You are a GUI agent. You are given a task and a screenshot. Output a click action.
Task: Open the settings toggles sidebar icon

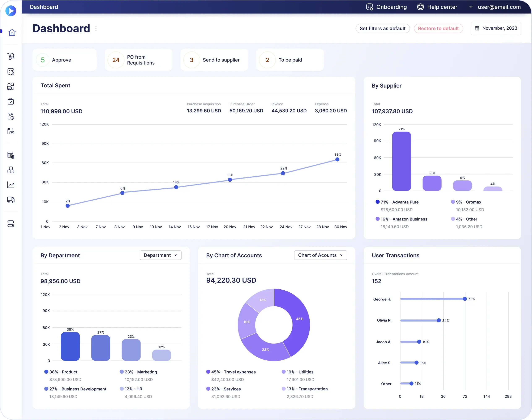[11, 224]
